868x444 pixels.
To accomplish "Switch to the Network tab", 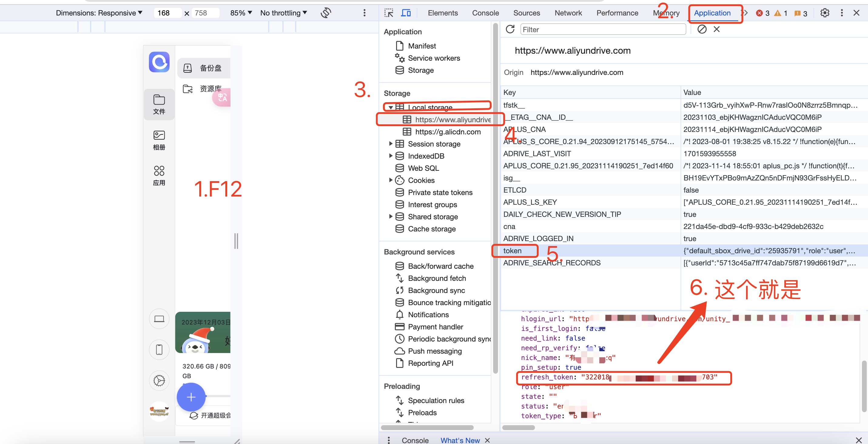I will tap(568, 13).
